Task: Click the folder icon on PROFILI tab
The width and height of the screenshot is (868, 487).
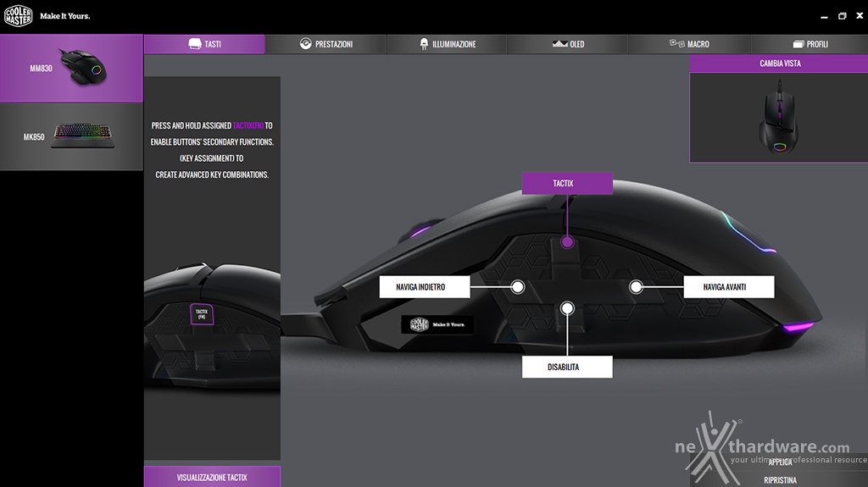Action: (x=798, y=44)
